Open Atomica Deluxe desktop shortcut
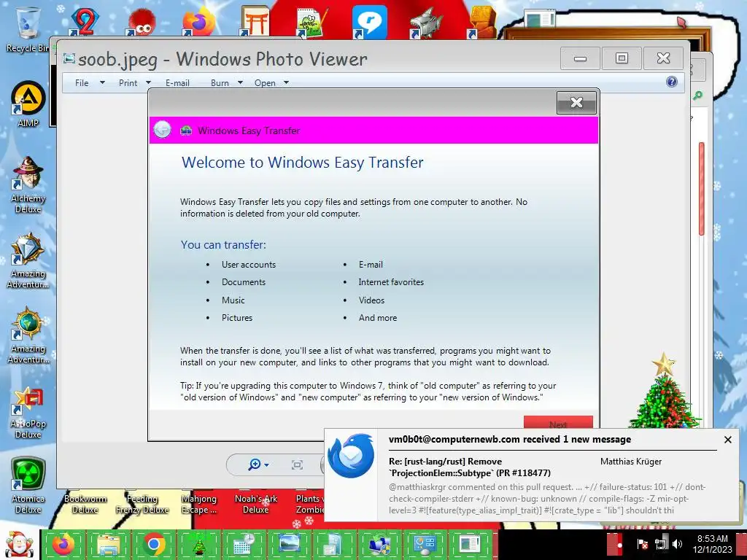This screenshot has width=747, height=560. click(x=28, y=486)
